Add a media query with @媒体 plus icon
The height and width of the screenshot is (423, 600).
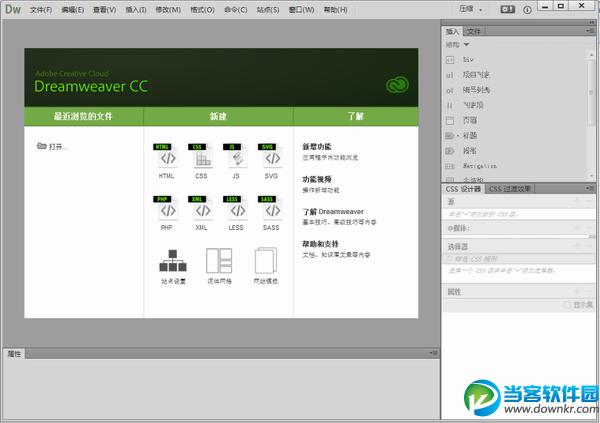pyautogui.click(x=577, y=227)
